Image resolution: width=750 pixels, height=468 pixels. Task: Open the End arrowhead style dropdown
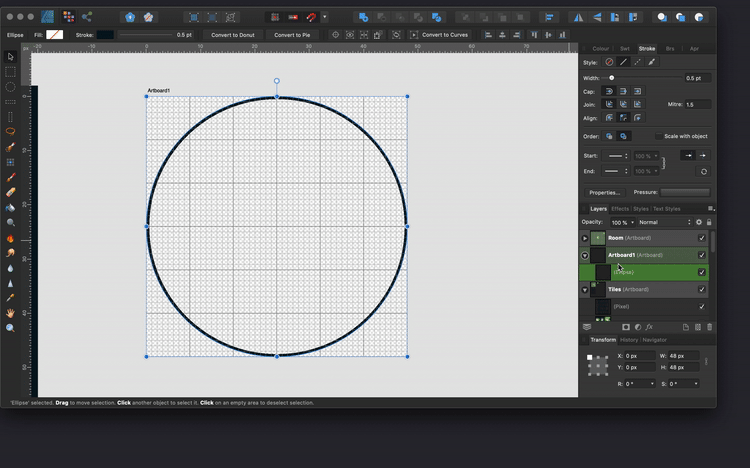pyautogui.click(x=616, y=171)
